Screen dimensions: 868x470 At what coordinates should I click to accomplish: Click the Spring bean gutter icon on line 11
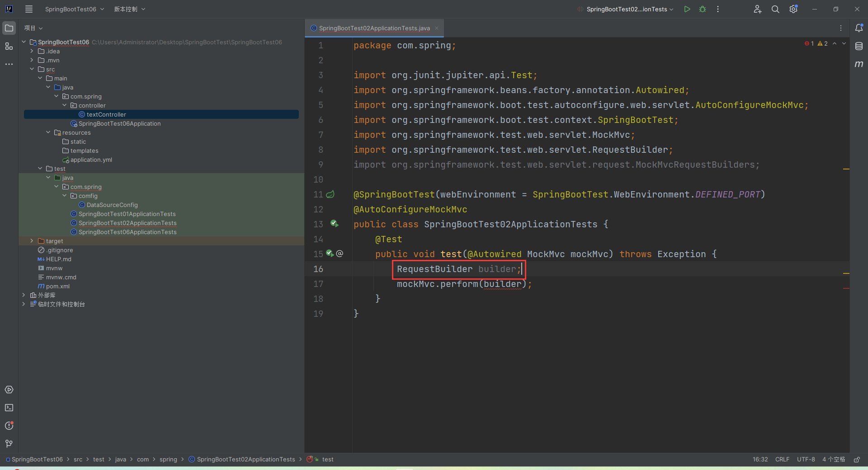click(330, 194)
